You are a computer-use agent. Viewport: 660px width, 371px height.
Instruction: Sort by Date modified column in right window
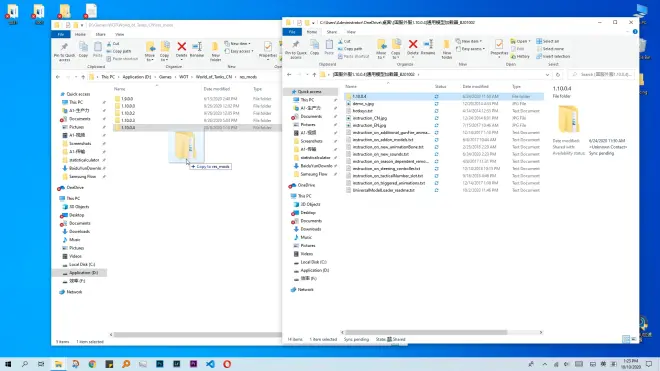click(x=476, y=86)
